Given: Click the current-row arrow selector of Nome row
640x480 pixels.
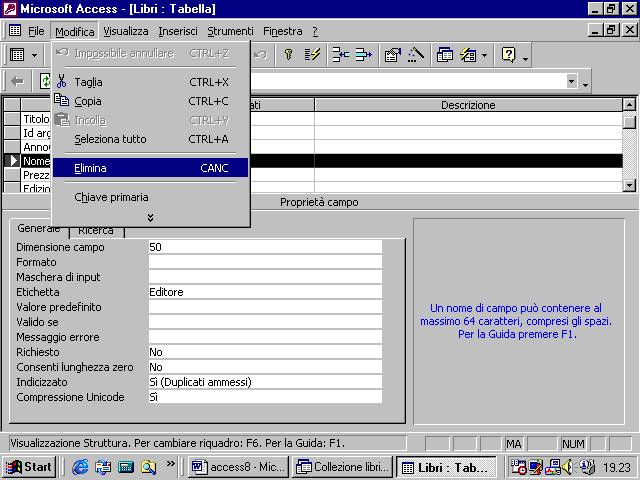Looking at the screenshot, I should 12,161.
